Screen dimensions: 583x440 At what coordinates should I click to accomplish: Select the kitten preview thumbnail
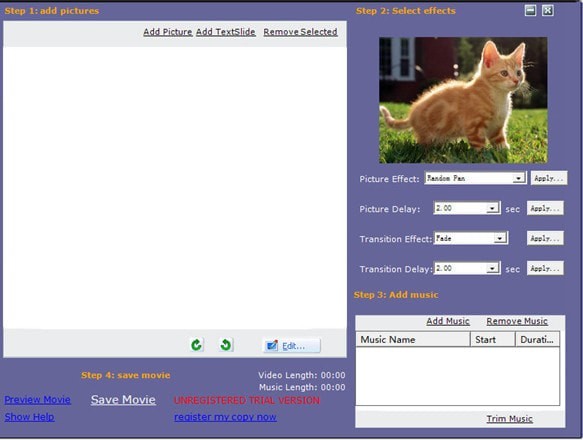click(x=463, y=100)
